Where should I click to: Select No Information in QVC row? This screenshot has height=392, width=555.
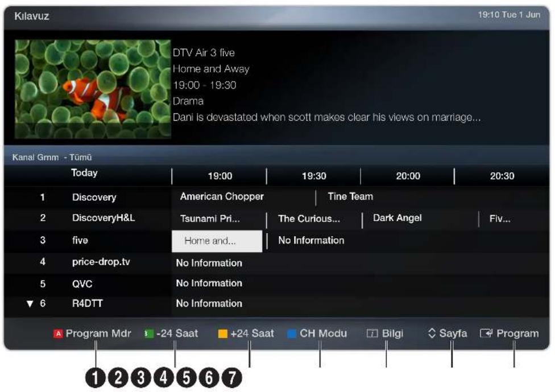[x=209, y=283]
